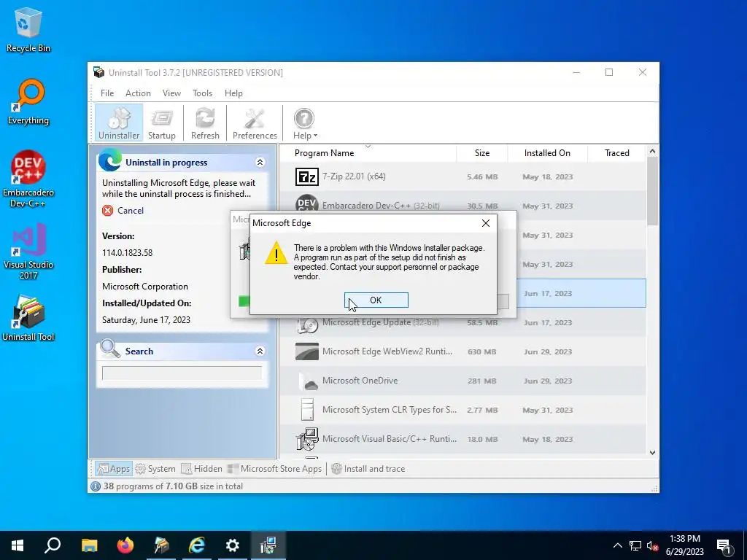
Task: Click the muted volume tray icon
Action: click(x=652, y=545)
